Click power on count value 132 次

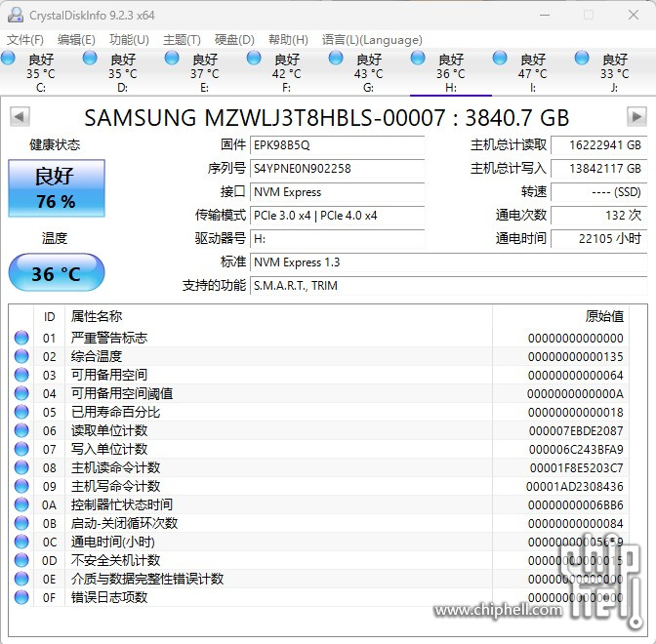pyautogui.click(x=598, y=216)
